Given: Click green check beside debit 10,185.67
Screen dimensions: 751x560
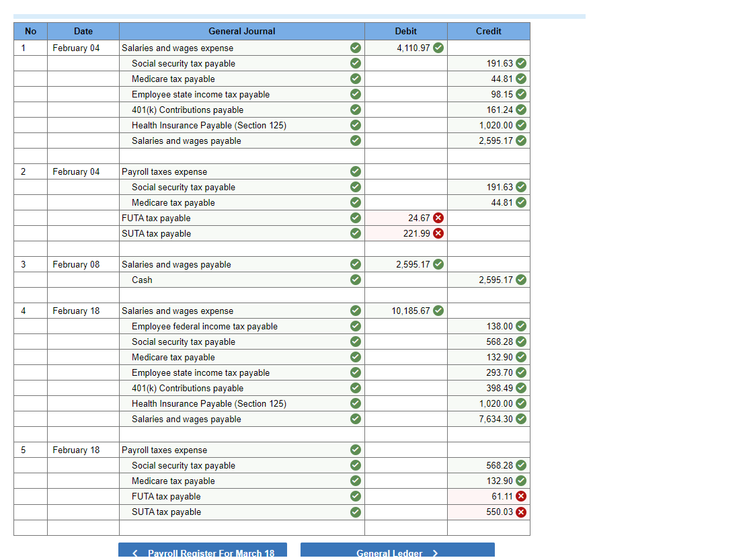Looking at the screenshot, I should [x=438, y=311].
